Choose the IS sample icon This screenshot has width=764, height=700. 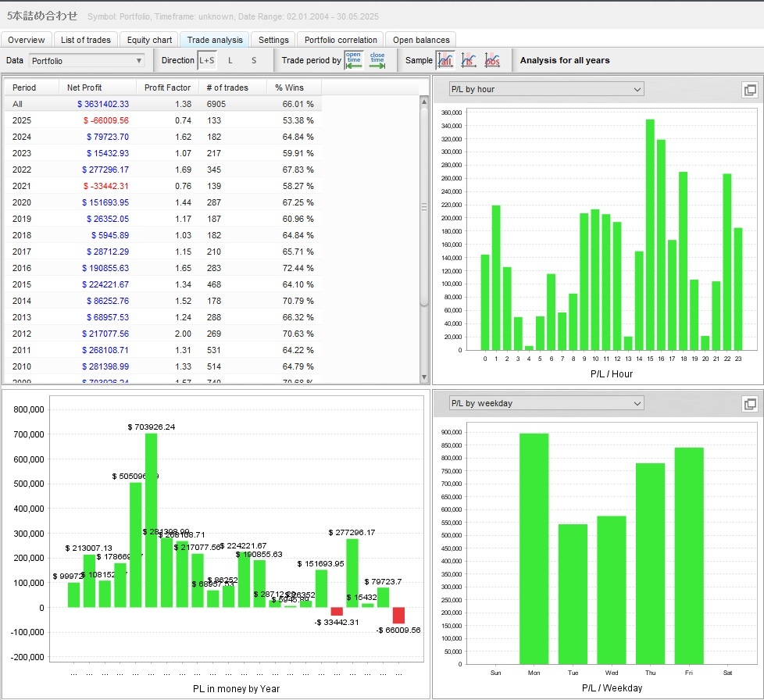(x=469, y=60)
